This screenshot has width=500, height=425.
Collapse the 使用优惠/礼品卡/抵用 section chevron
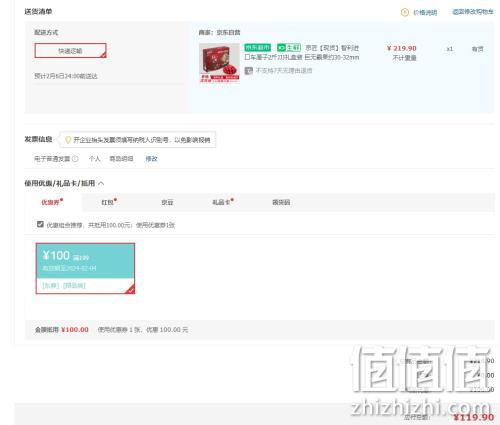click(101, 183)
